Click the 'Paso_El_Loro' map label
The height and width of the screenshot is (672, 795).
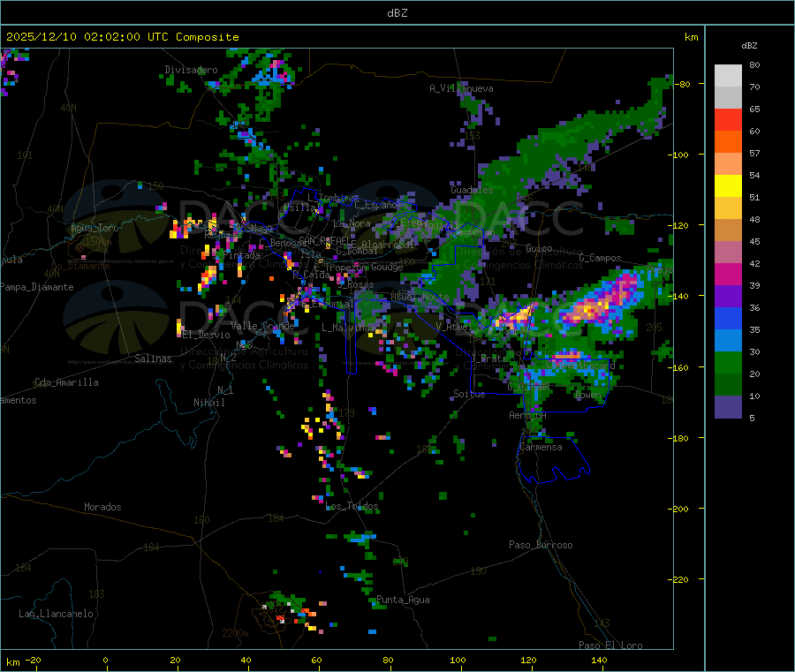tap(610, 646)
